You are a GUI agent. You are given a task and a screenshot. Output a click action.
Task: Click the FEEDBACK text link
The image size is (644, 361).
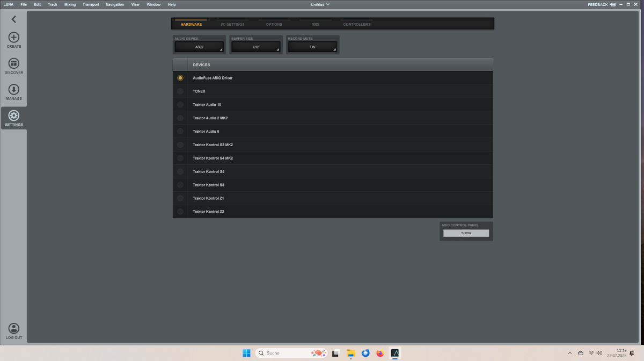point(598,4)
